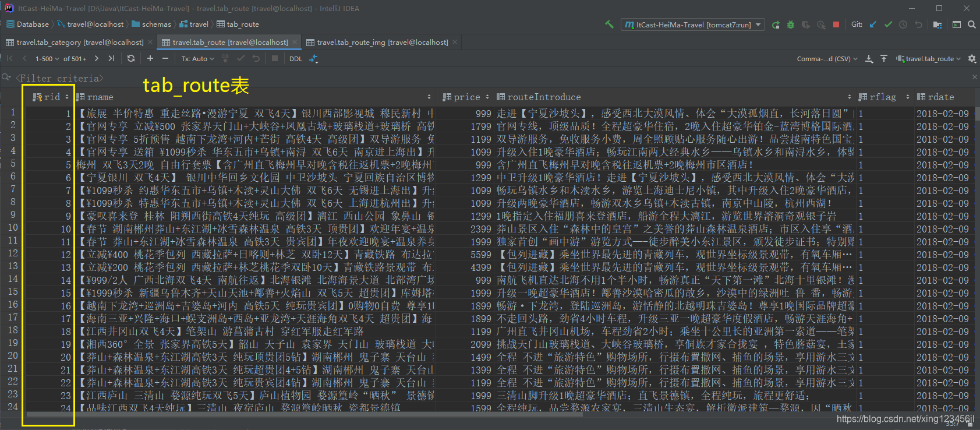Open the travel.tab_route target dropdown

point(928,58)
